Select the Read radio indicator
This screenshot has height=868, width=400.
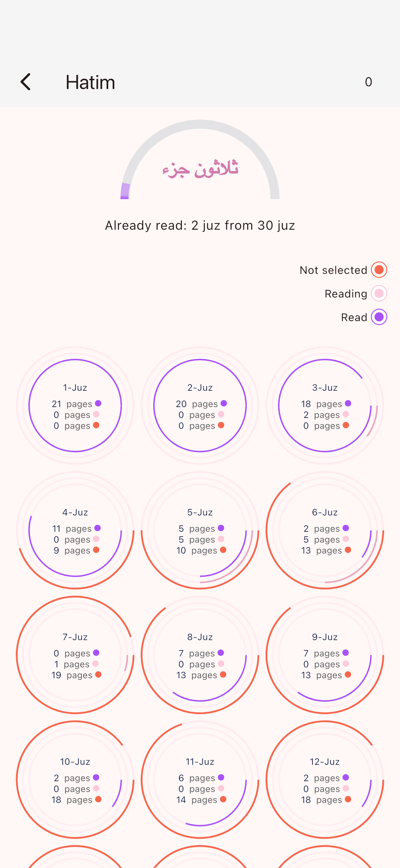379,317
